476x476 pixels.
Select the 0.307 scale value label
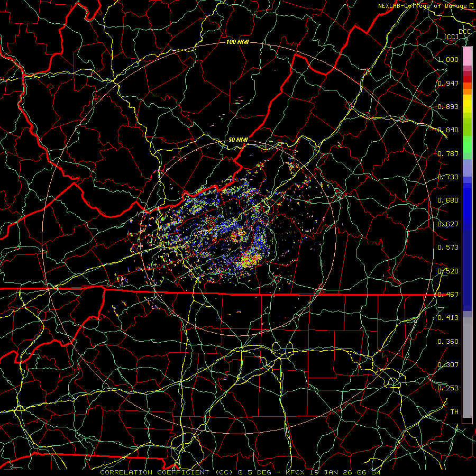click(x=448, y=365)
